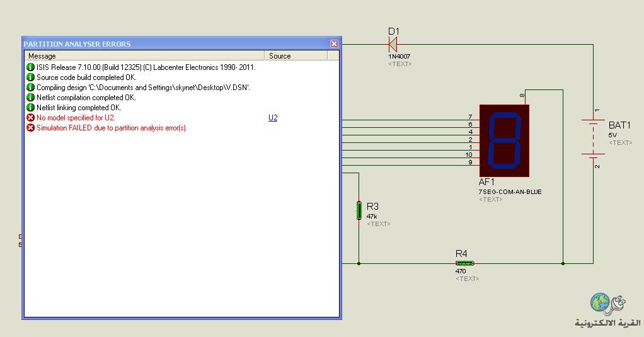Image resolution: width=644 pixels, height=337 pixels.
Task: Select 'No model specified for U2' error
Action: coord(76,118)
